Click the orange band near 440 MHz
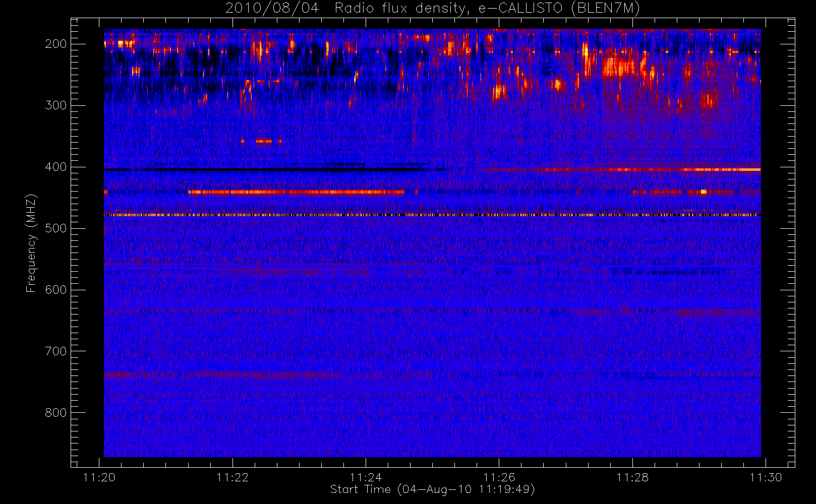This screenshot has width=816, height=504. click(296, 192)
